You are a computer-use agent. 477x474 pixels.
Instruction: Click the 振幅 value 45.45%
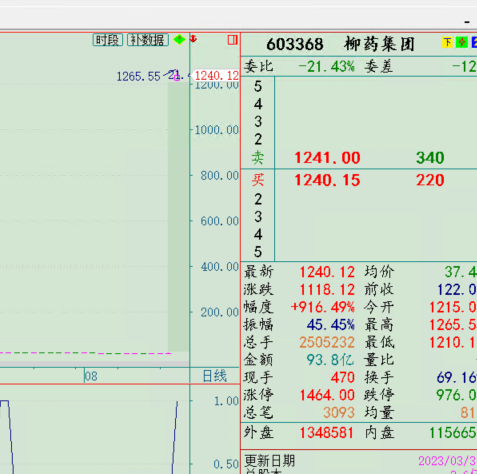coord(331,325)
